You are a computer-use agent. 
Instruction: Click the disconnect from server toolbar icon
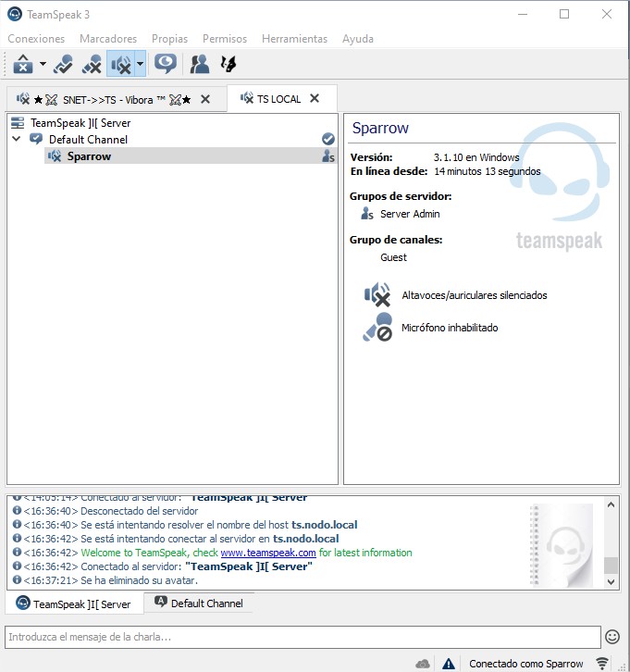23,64
